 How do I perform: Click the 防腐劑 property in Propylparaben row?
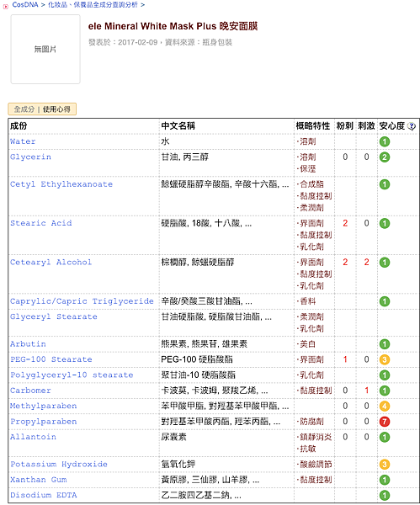coord(311,422)
